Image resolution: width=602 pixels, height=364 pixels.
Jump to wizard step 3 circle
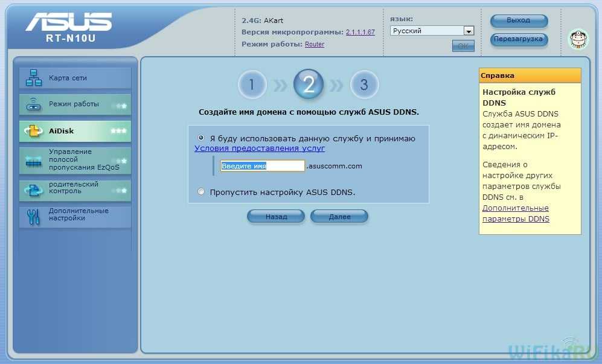(x=364, y=85)
